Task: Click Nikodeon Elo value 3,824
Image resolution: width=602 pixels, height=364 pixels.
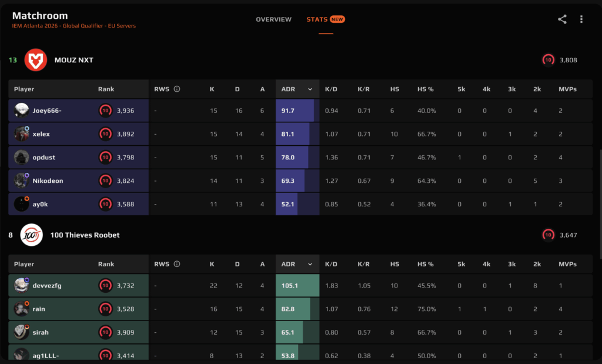Action: tap(126, 181)
